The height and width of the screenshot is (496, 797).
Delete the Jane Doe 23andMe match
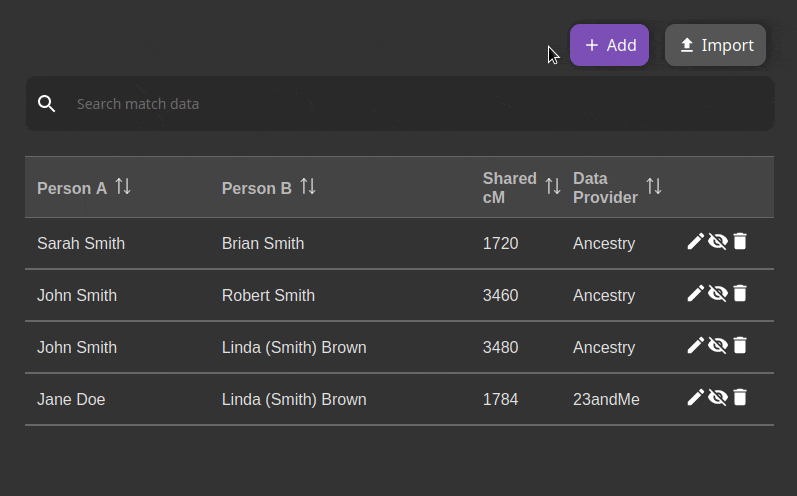740,397
